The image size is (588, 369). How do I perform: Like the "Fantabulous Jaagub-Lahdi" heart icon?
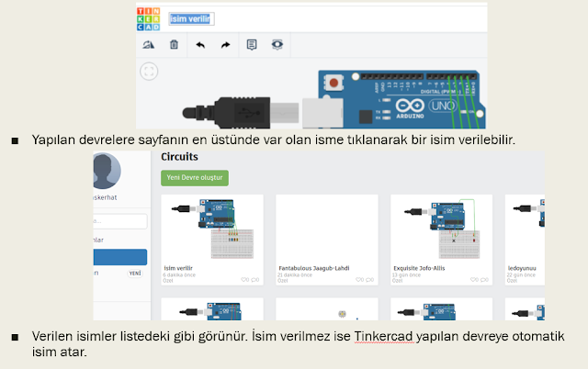click(360, 280)
